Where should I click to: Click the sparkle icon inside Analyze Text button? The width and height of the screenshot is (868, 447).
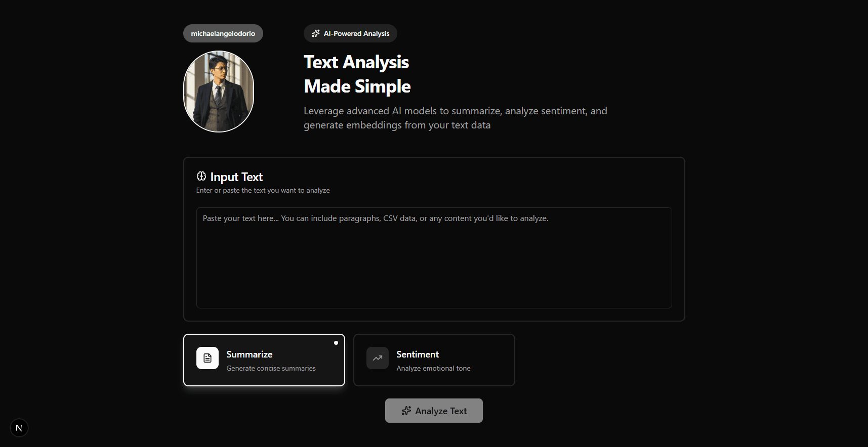(407, 411)
